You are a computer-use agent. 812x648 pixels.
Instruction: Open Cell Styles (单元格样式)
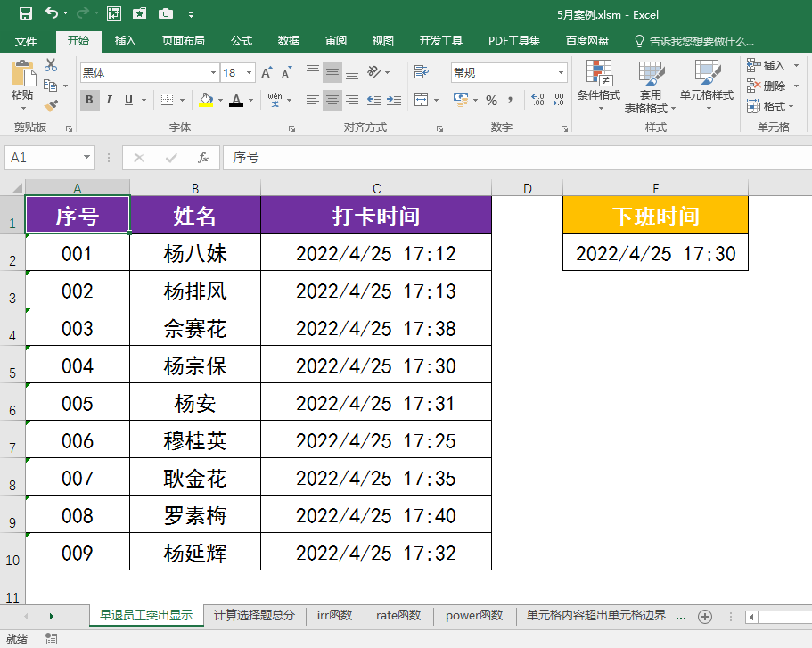click(x=707, y=86)
